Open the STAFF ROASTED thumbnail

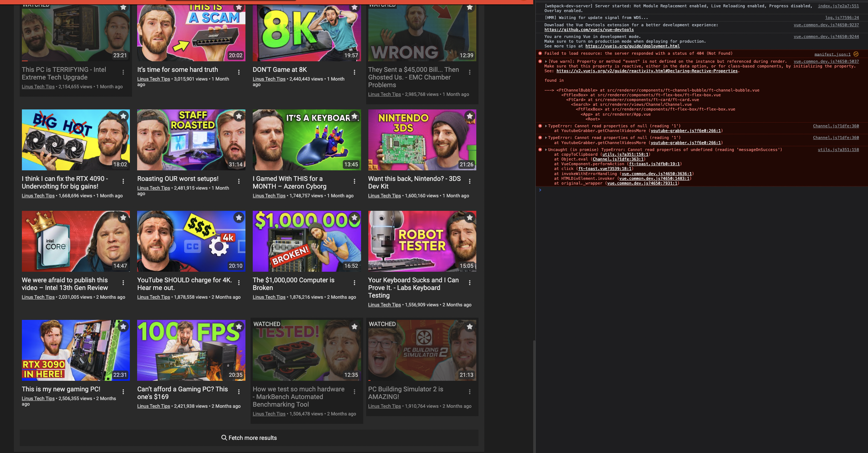coord(191,140)
